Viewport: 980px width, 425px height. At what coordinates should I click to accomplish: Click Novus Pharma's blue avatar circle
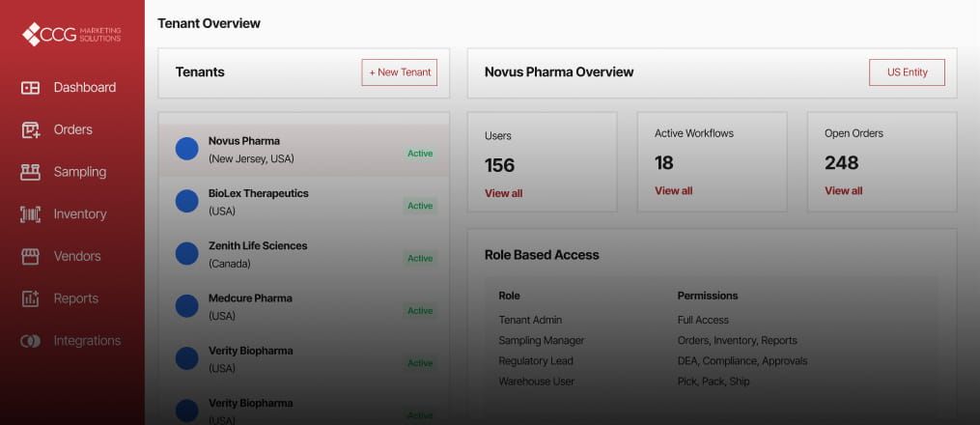click(x=187, y=149)
